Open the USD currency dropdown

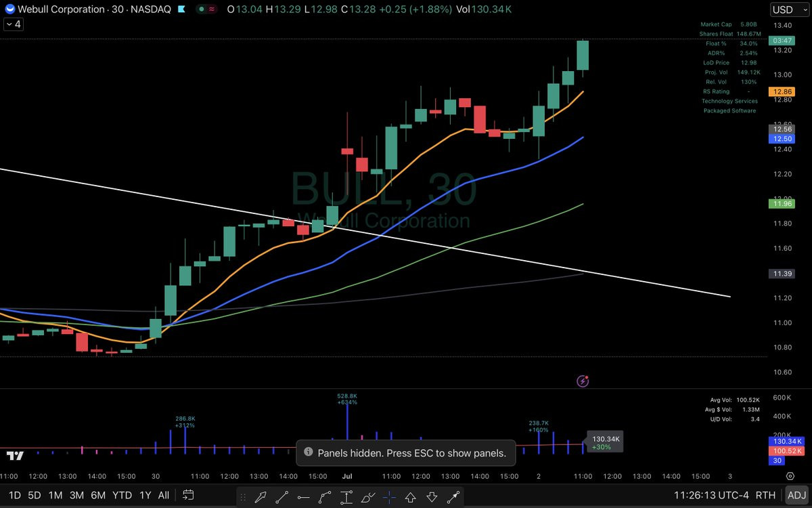789,9
